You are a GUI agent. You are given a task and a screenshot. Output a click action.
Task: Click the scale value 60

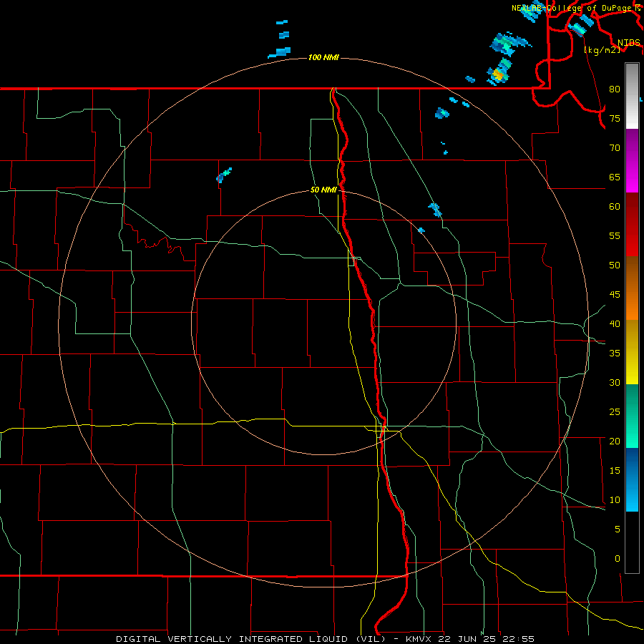[x=615, y=207]
